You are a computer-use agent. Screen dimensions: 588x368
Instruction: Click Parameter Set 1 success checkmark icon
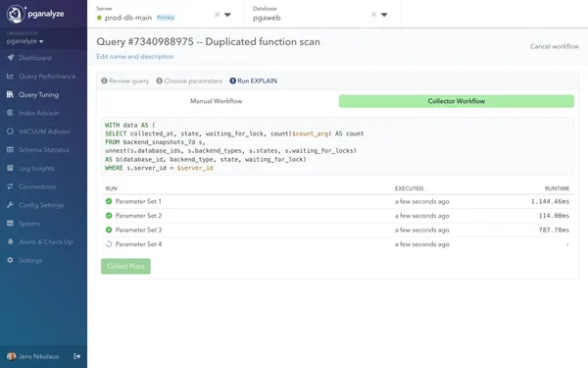coord(109,201)
